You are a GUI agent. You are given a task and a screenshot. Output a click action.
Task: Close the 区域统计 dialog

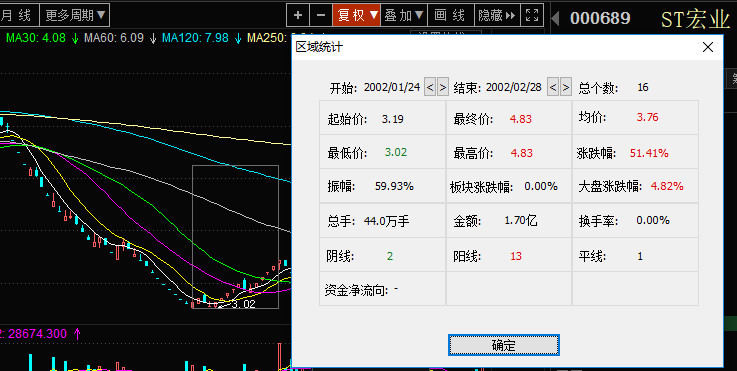pos(707,47)
